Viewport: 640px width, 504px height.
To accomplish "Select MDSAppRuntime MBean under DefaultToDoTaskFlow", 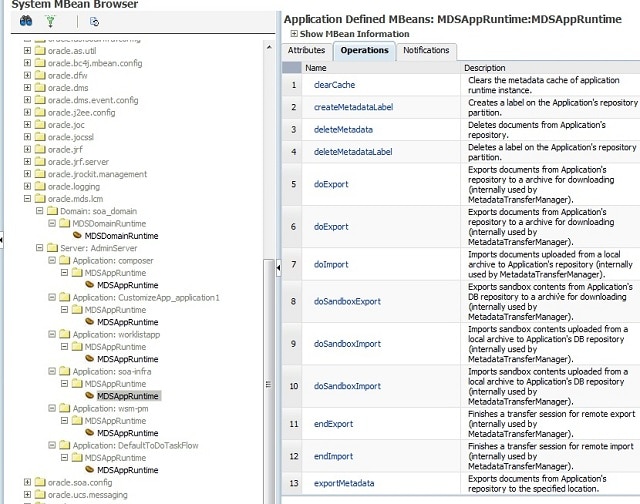I will (x=127, y=470).
